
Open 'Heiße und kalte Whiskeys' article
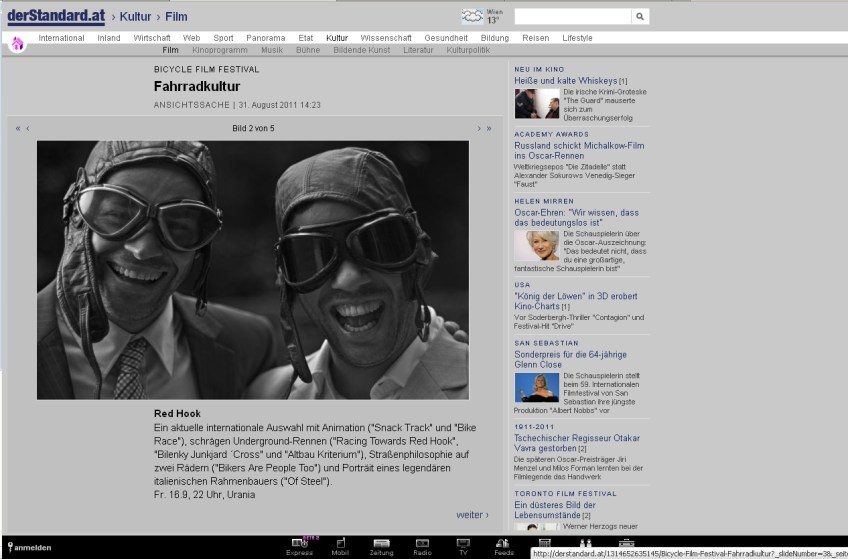tap(566, 80)
